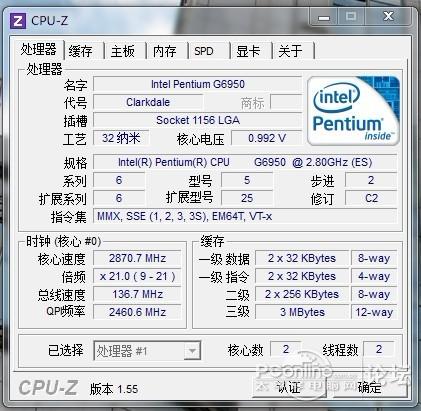Select the 处理器 tab
Image resolution: width=421 pixels, height=411 pixels.
coord(38,50)
